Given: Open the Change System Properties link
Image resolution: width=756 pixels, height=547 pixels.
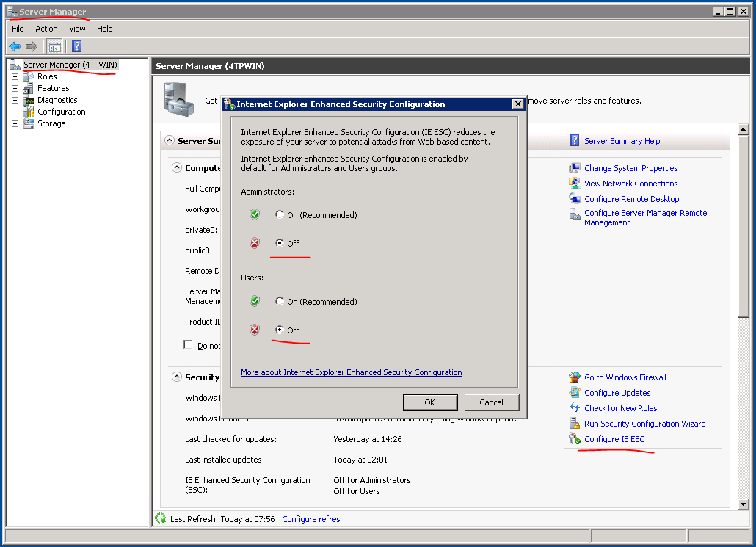Looking at the screenshot, I should tap(631, 168).
